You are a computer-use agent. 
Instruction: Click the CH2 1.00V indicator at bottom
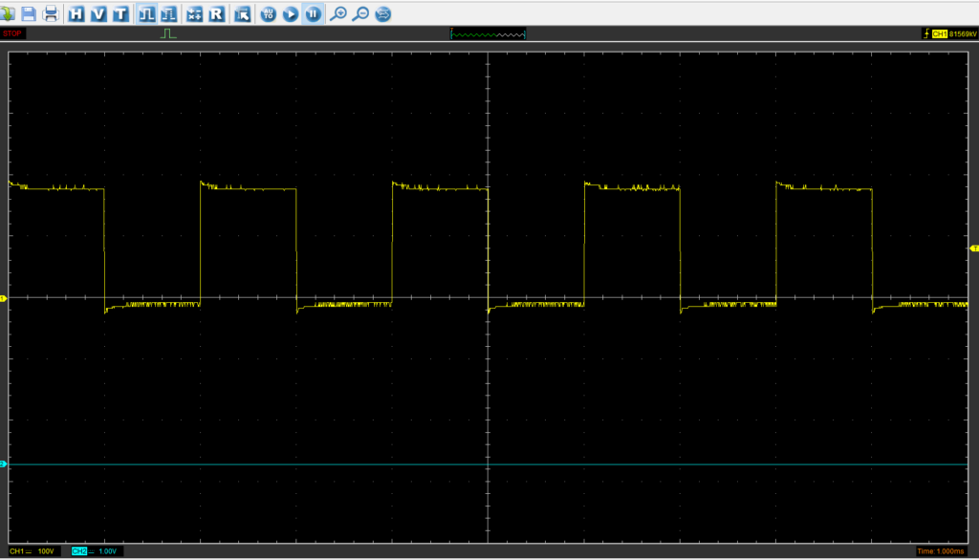click(x=96, y=551)
